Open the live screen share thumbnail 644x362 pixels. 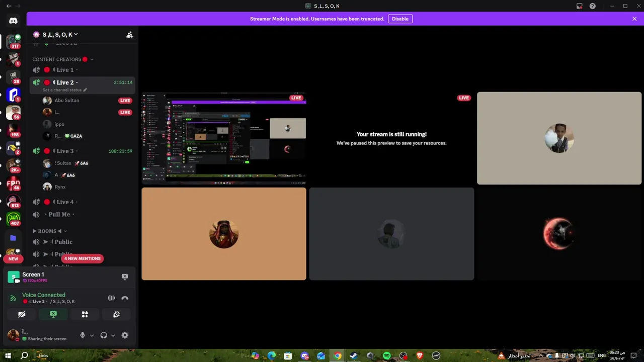[224, 138]
